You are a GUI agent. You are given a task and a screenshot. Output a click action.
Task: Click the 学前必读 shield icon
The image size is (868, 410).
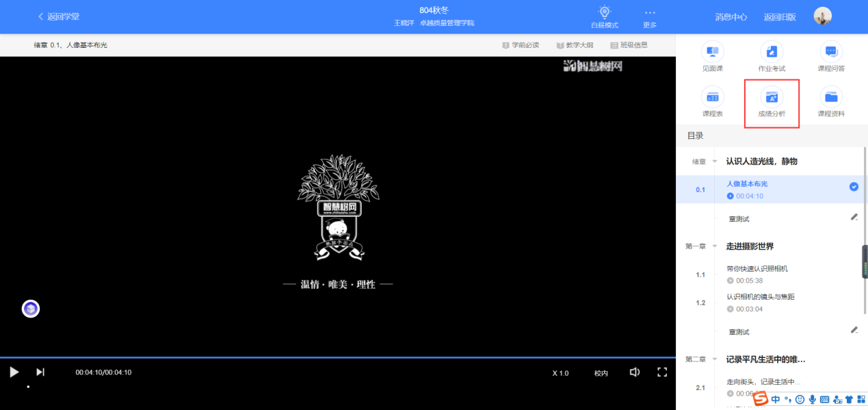505,45
